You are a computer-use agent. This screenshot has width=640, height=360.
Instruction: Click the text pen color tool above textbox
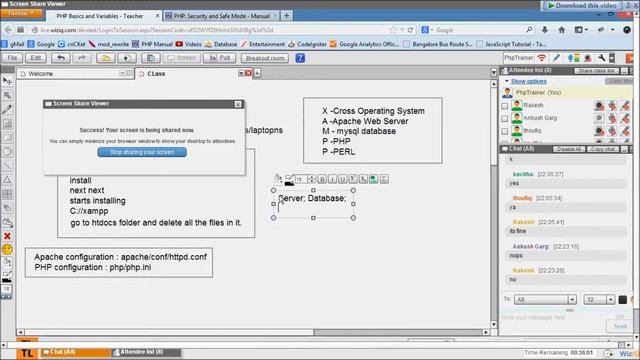(289, 180)
